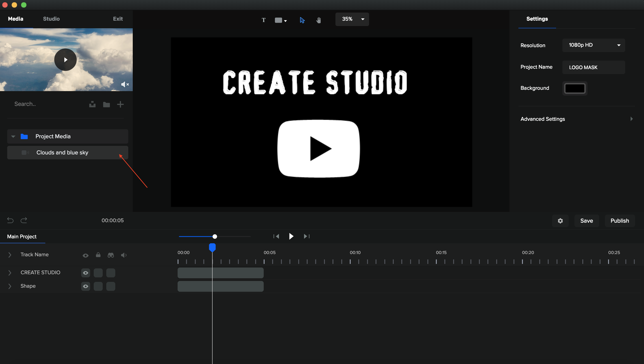Jump to timeline start
The image size is (644, 364).
(276, 236)
